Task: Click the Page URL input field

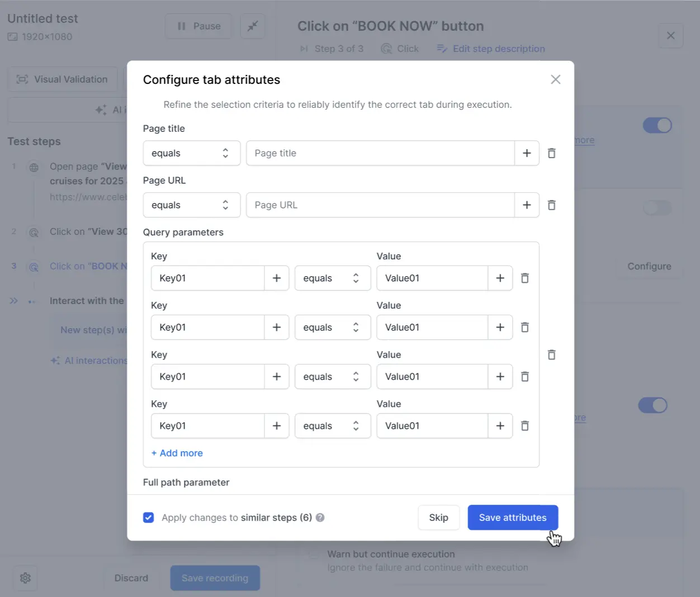Action: (380, 205)
